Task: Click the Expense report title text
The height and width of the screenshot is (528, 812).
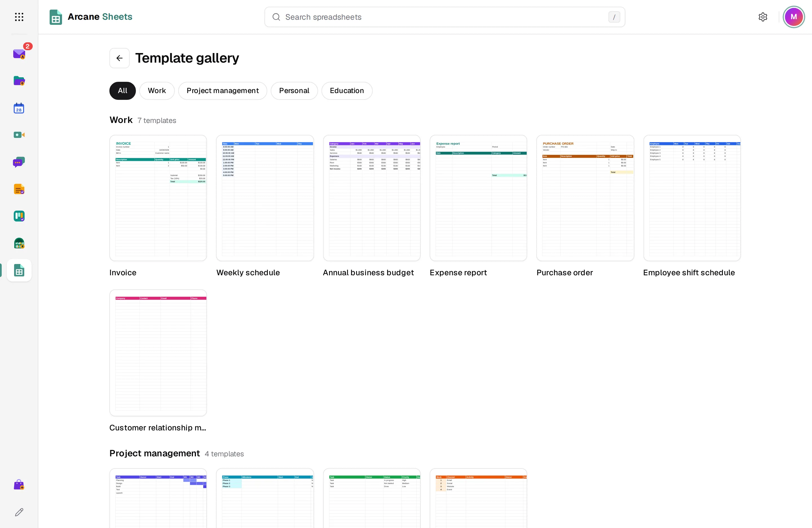Action: [x=458, y=272]
